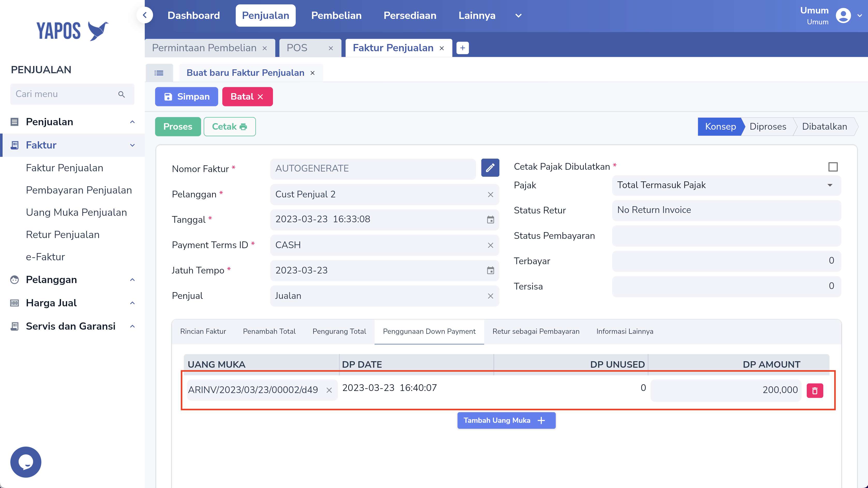The height and width of the screenshot is (488, 868).
Task: Close the POS tab
Action: pyautogui.click(x=331, y=48)
